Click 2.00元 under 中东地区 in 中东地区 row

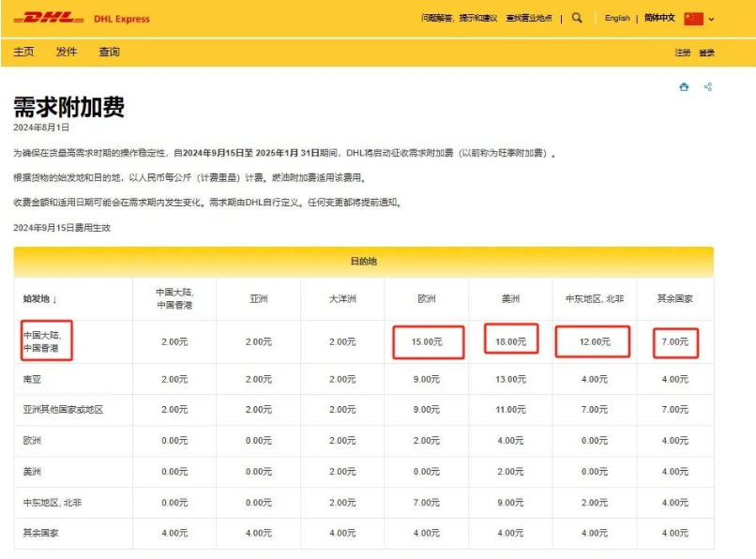595,503
